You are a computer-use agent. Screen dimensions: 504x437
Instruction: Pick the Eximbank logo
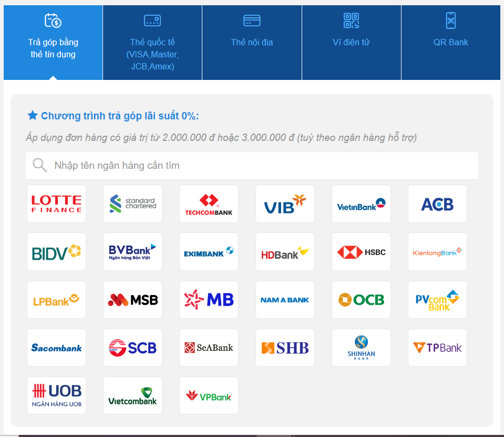[x=209, y=252]
